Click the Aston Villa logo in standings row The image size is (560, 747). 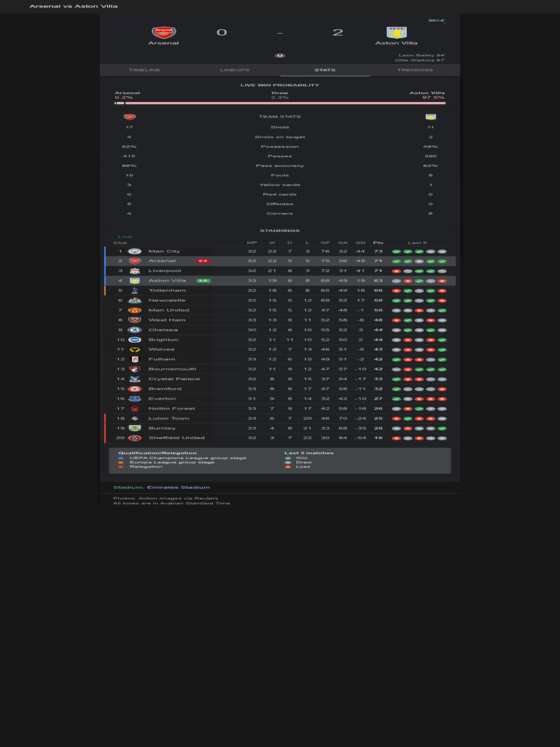(x=135, y=281)
